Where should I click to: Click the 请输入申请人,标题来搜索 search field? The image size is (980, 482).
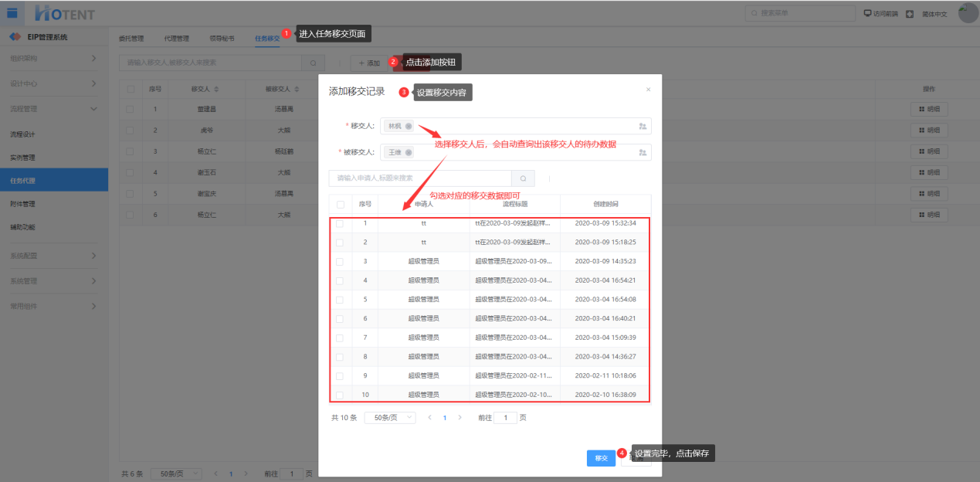(419, 178)
